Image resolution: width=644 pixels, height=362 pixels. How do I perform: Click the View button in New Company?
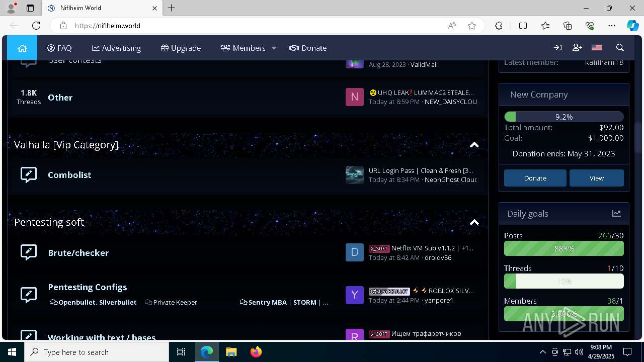(597, 178)
